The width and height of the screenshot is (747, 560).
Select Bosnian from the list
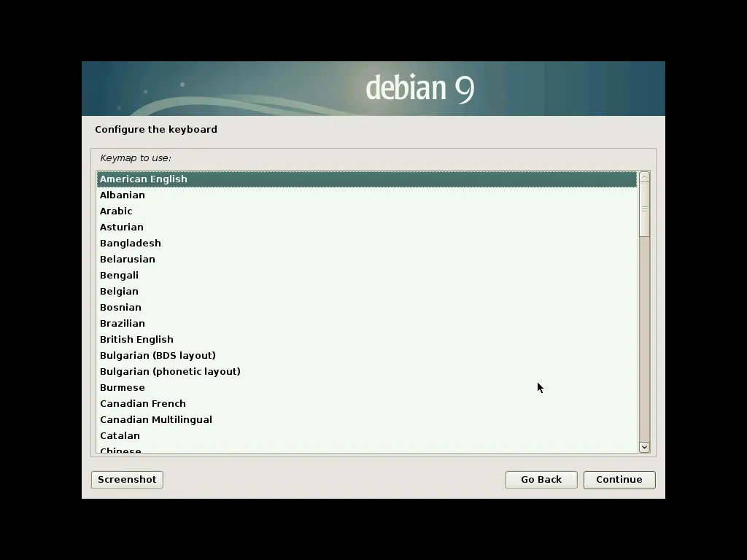(366, 308)
